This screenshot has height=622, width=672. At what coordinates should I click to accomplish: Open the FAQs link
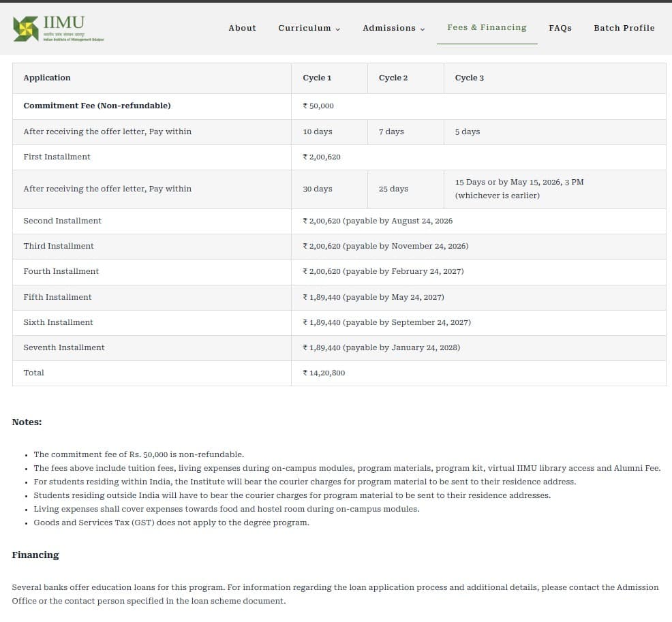[560, 28]
